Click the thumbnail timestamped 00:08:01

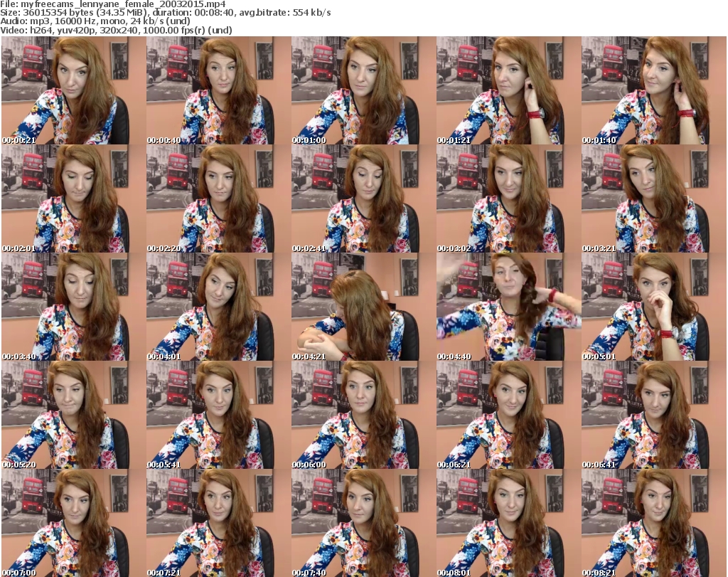click(x=509, y=523)
